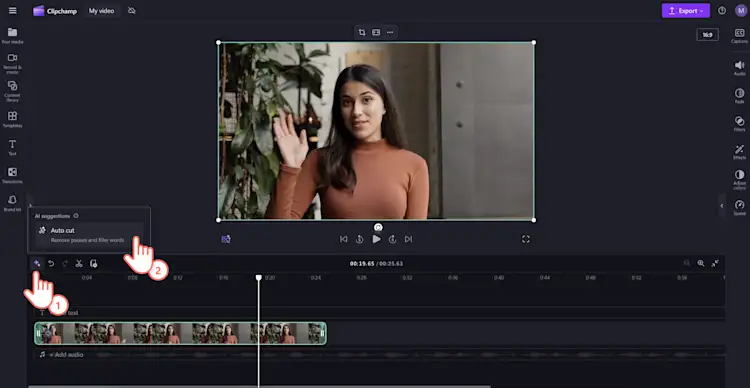The width and height of the screenshot is (750, 388).
Task: Click the AI edit icon below preview
Action: [x=226, y=239]
